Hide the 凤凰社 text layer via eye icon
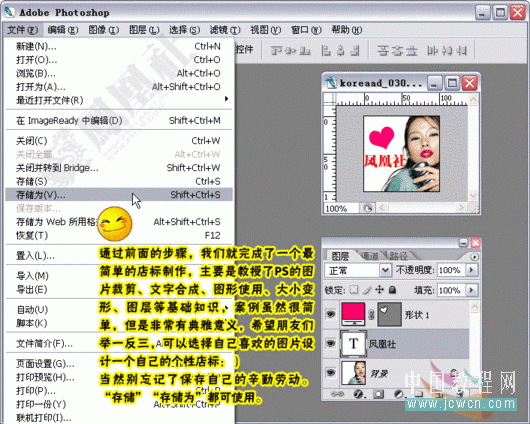Screen dimensions: 530x424 pos(331,344)
